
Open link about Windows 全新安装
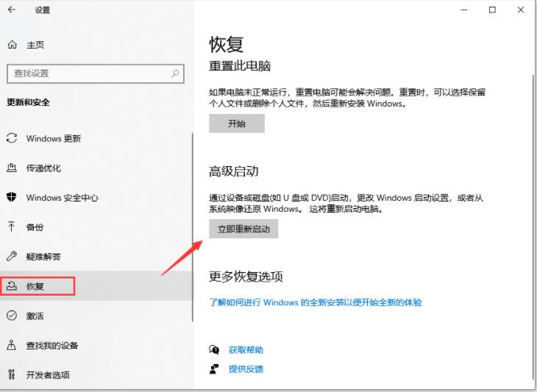pos(315,302)
